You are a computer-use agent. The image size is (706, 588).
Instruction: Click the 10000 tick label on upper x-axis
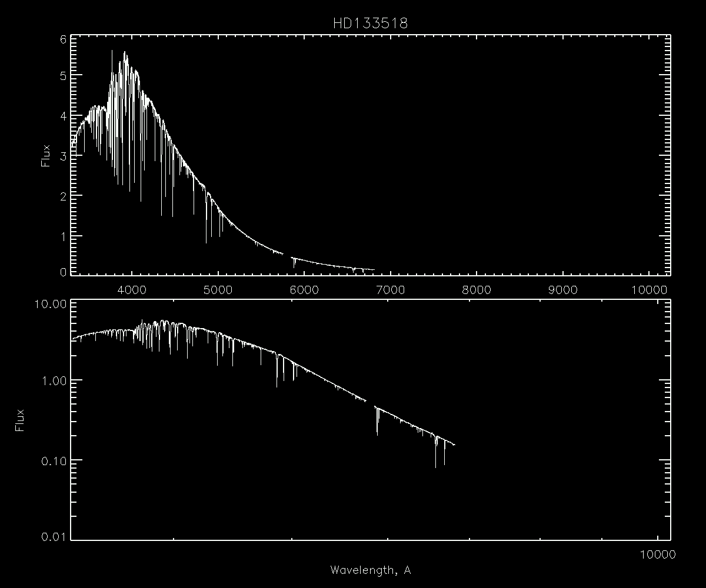click(x=650, y=289)
